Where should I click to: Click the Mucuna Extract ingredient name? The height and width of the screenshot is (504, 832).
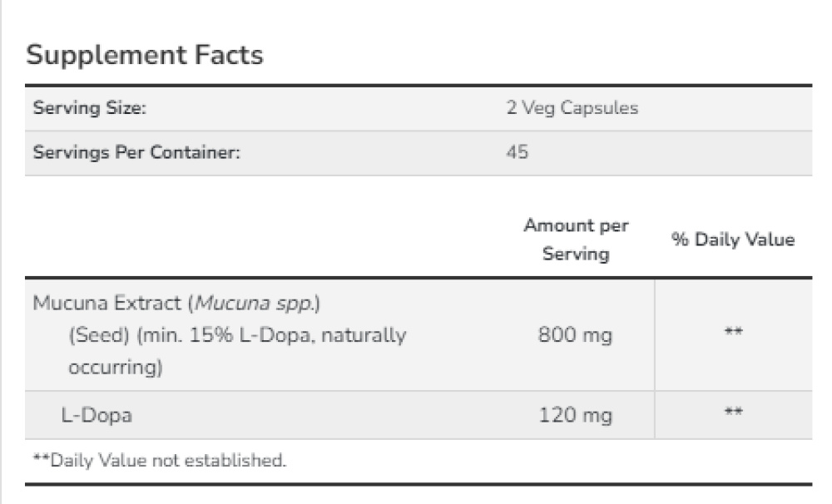108,303
